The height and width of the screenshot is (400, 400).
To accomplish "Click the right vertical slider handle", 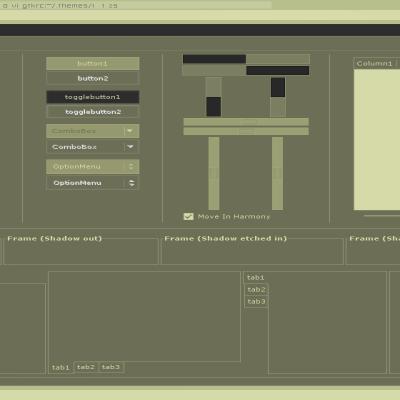I will coord(277,173).
